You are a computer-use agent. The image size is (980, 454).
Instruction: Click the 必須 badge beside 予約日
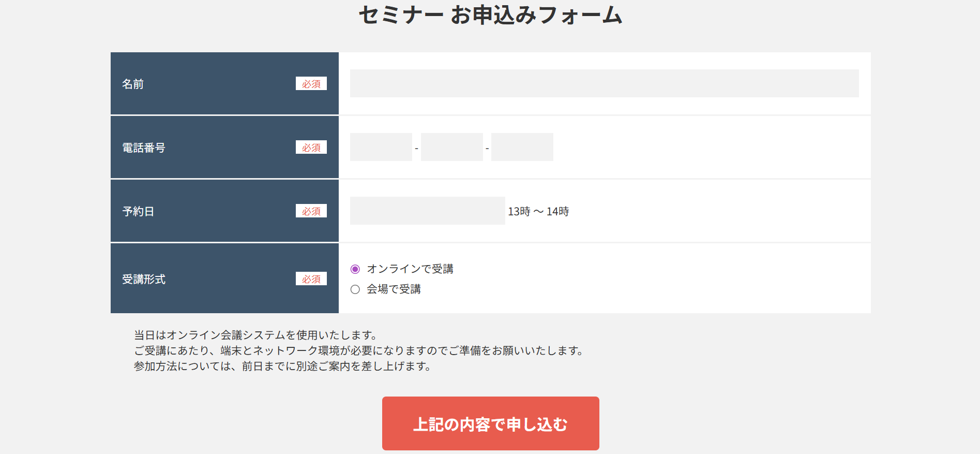coord(311,211)
